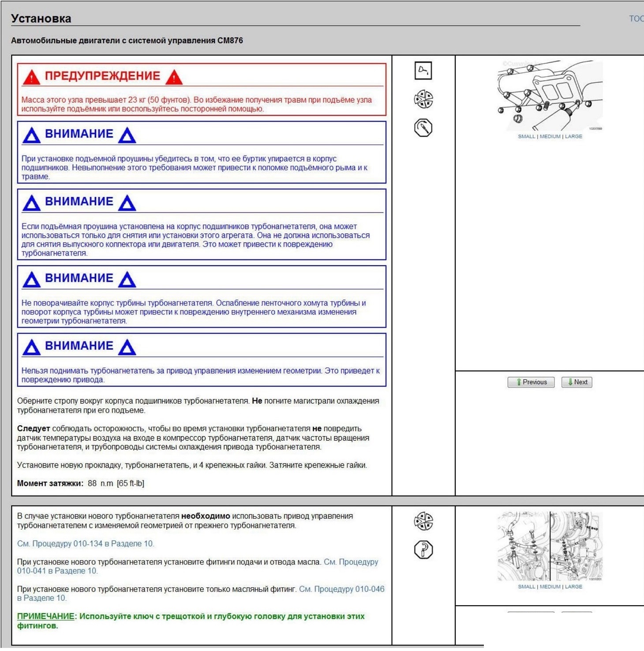Click blue caution triangle left of first ВНИМАНИЕ

pos(32,135)
